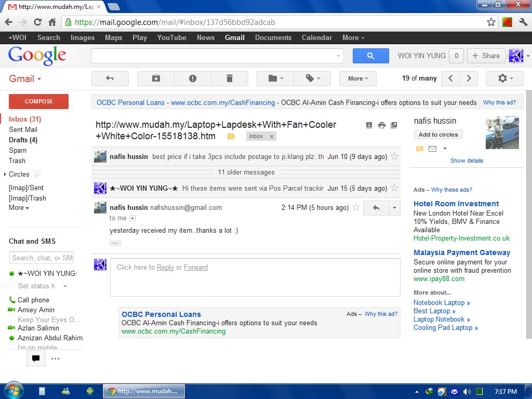Image resolution: width=532 pixels, height=399 pixels.
Task: Open the Chrome wrench menu
Action: [523, 22]
